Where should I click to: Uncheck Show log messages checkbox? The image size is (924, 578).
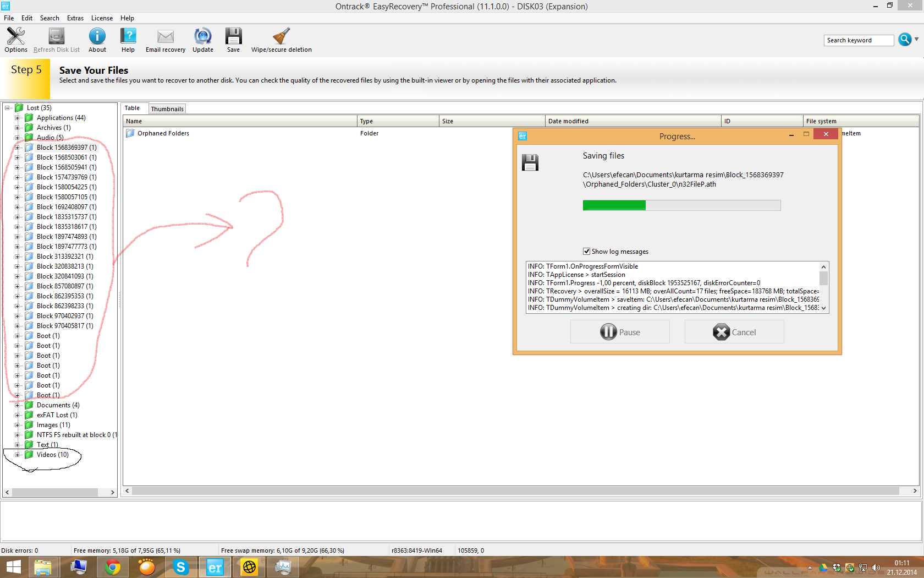click(x=586, y=252)
